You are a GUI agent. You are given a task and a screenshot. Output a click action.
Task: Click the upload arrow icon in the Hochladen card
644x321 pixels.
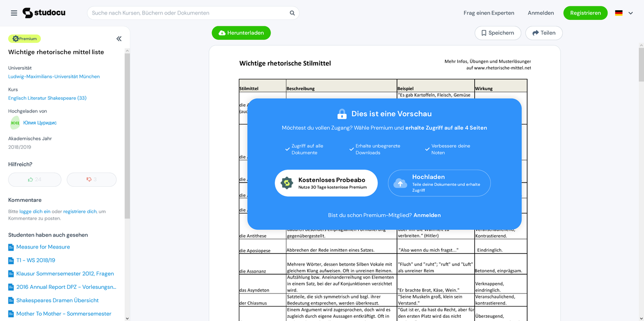[400, 183]
